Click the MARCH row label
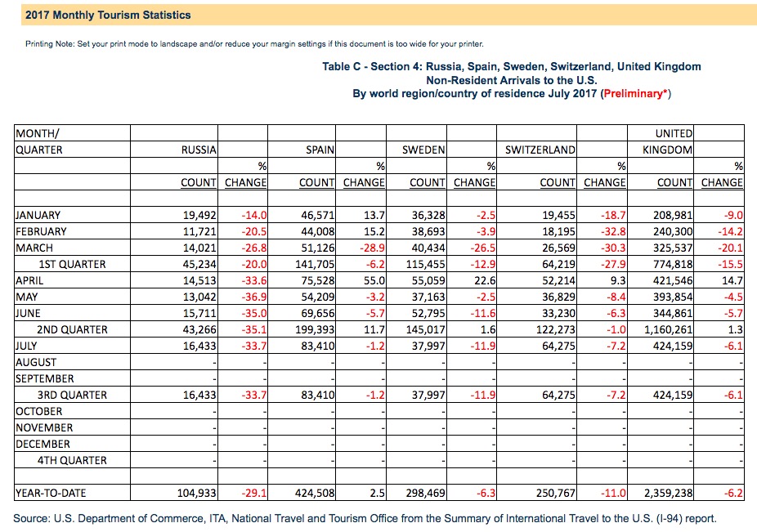The image size is (757, 532). pos(34,248)
